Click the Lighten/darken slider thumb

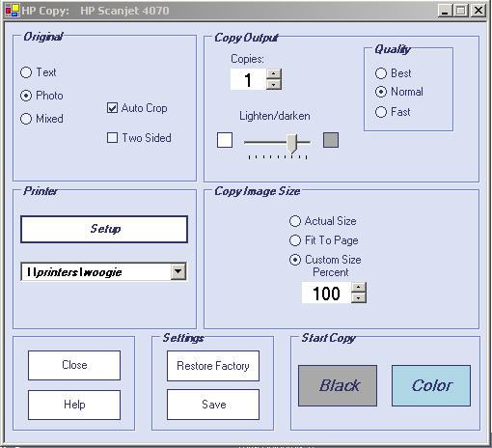click(x=292, y=144)
